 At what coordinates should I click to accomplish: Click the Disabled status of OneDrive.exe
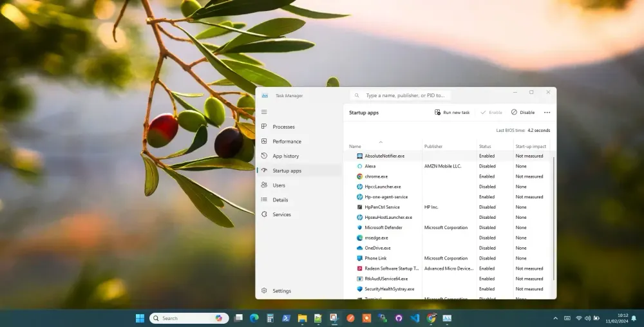point(487,248)
